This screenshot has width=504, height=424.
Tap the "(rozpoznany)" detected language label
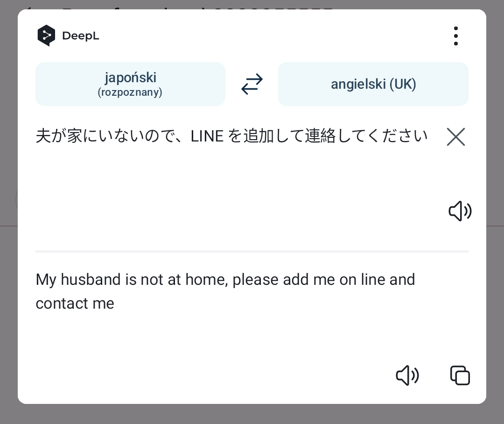130,92
